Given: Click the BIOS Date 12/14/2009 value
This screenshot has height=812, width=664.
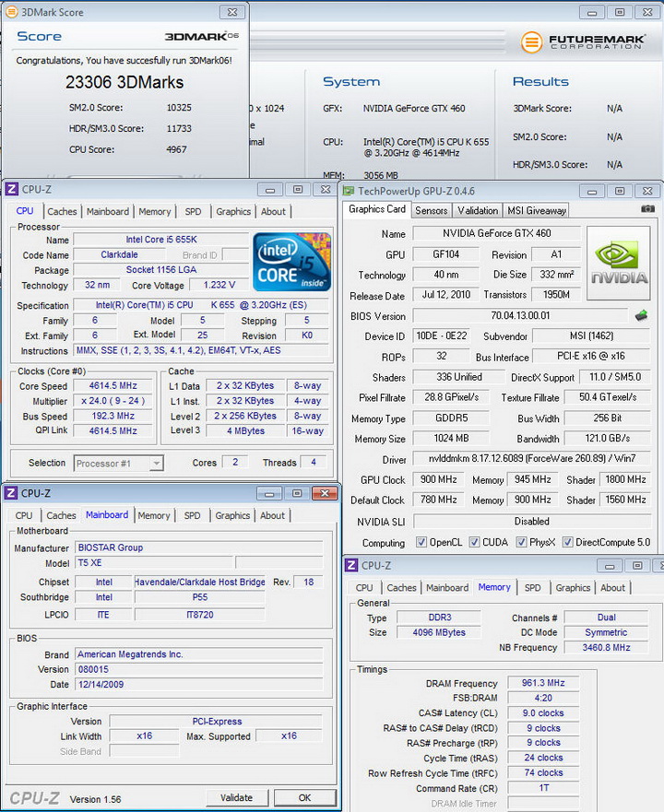Looking at the screenshot, I should (x=199, y=684).
